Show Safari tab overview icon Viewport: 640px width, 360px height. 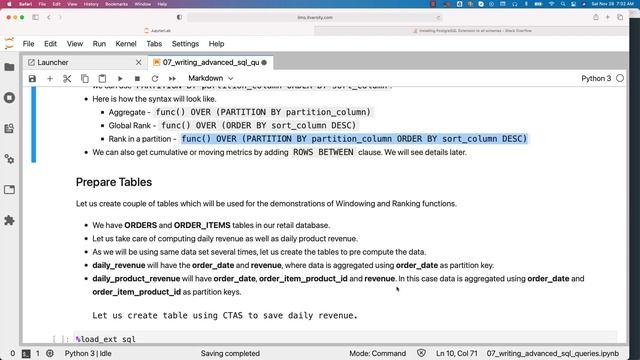click(620, 17)
